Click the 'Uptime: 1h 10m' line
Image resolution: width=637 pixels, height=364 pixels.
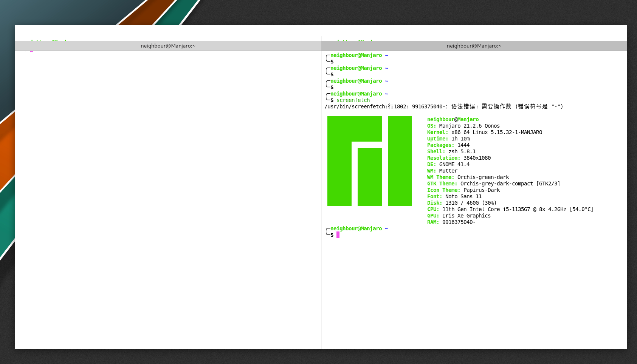(x=448, y=139)
